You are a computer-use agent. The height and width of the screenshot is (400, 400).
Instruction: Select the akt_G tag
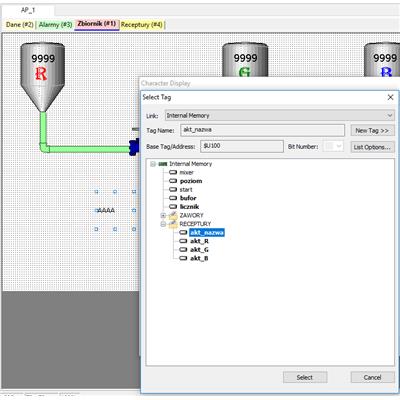(199, 250)
